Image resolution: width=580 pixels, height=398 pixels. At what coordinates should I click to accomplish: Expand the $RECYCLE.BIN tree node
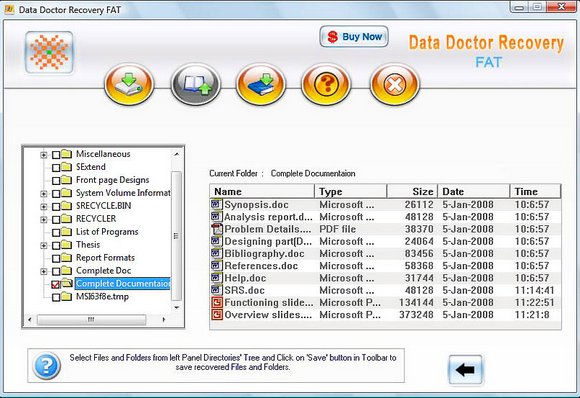click(x=44, y=206)
